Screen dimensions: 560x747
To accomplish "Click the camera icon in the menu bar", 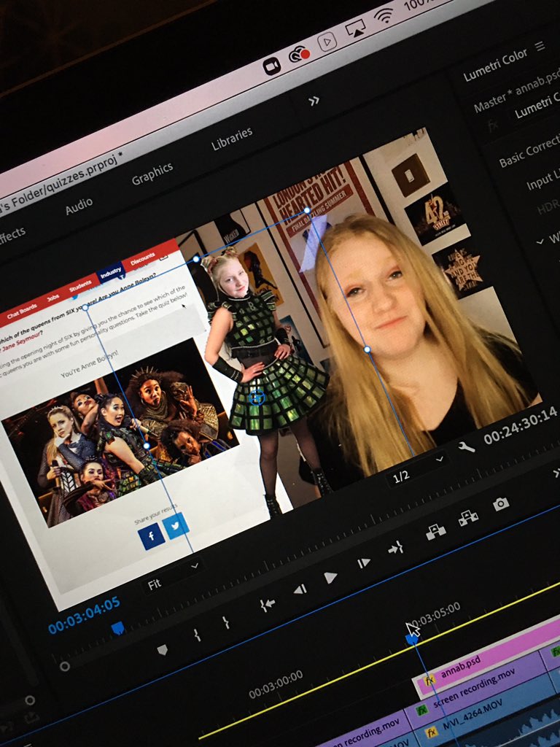I will tap(271, 66).
